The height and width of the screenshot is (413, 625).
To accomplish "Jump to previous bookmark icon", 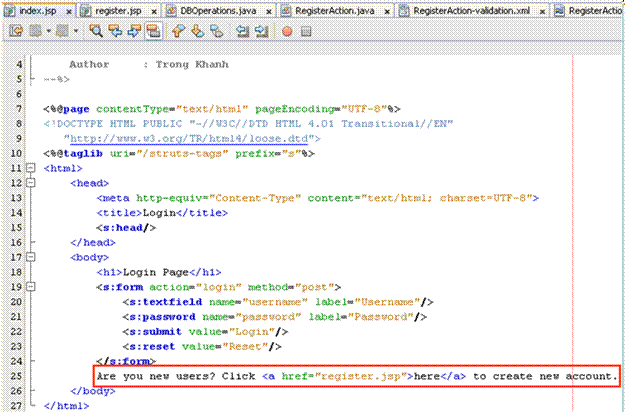I will point(179,31).
